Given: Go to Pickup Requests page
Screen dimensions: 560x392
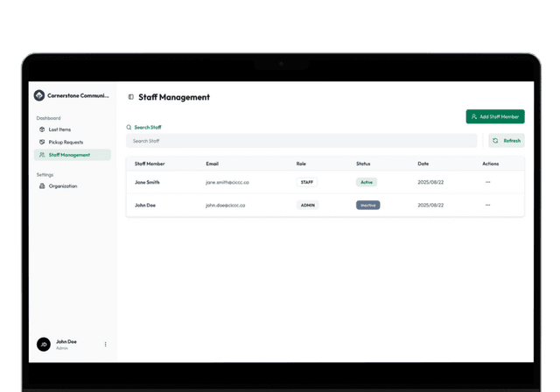Looking at the screenshot, I should tap(66, 142).
